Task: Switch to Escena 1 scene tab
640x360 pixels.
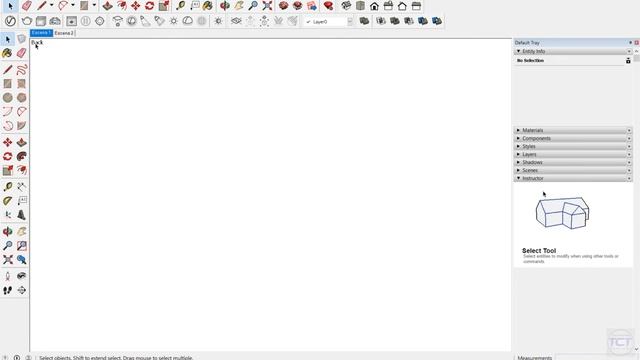Action: click(x=41, y=33)
